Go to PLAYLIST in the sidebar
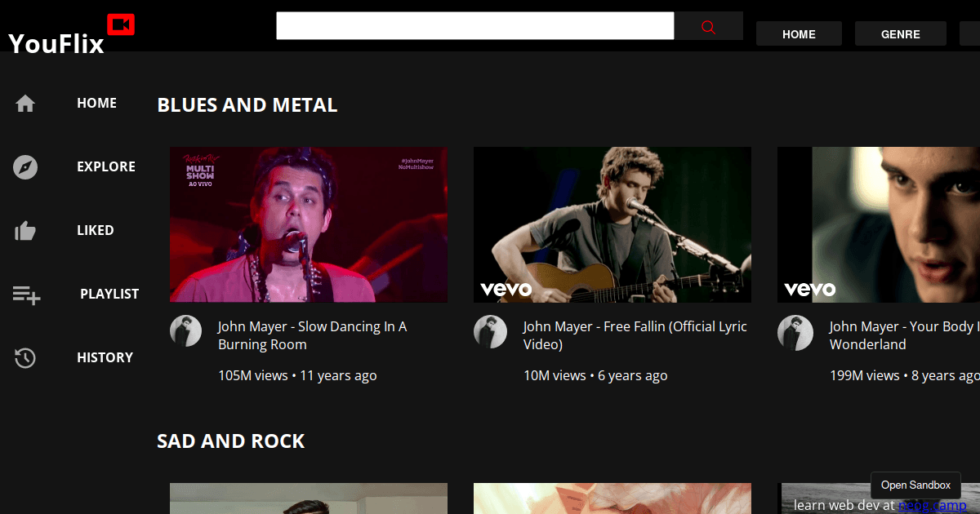Screen dimensions: 980x514 click(109, 294)
